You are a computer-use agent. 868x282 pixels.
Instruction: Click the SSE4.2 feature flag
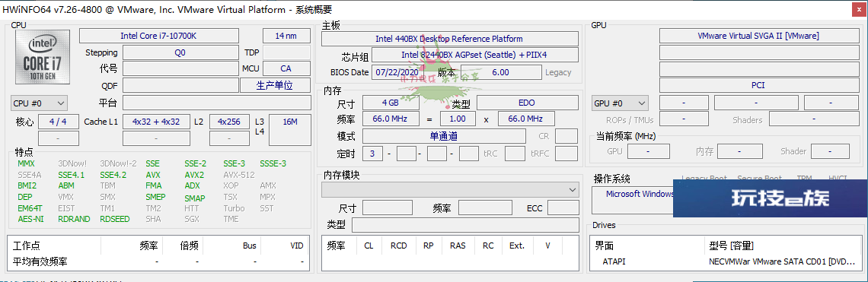tap(113, 175)
